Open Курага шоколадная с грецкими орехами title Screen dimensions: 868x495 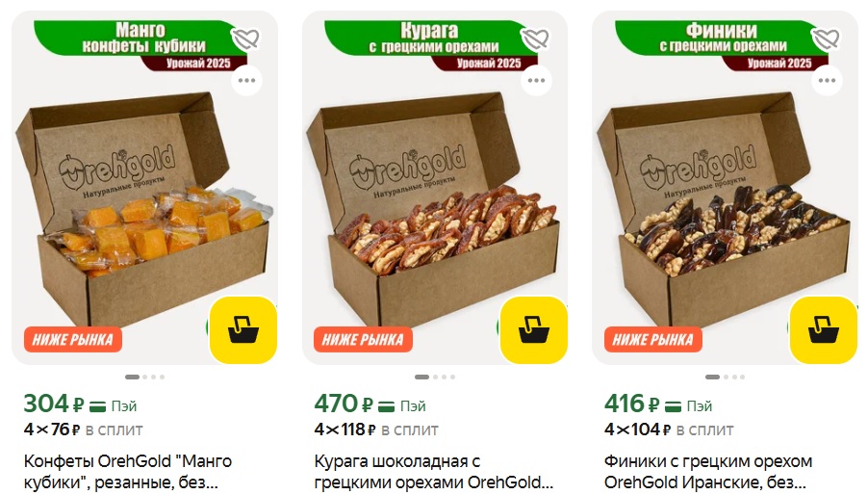pos(433,472)
